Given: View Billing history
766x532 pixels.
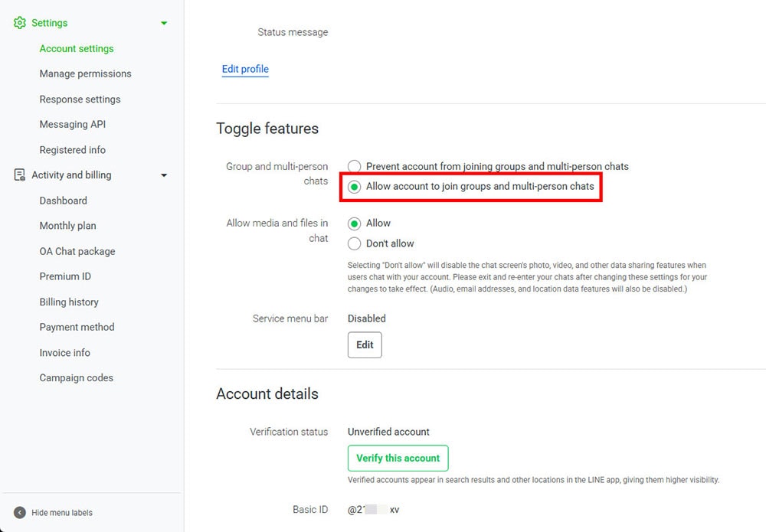Looking at the screenshot, I should [69, 302].
